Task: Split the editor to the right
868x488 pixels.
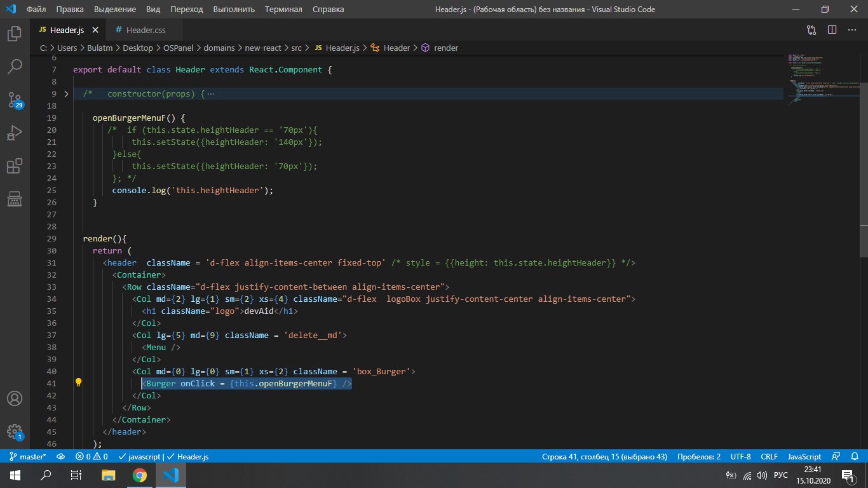Action: pyautogui.click(x=832, y=30)
